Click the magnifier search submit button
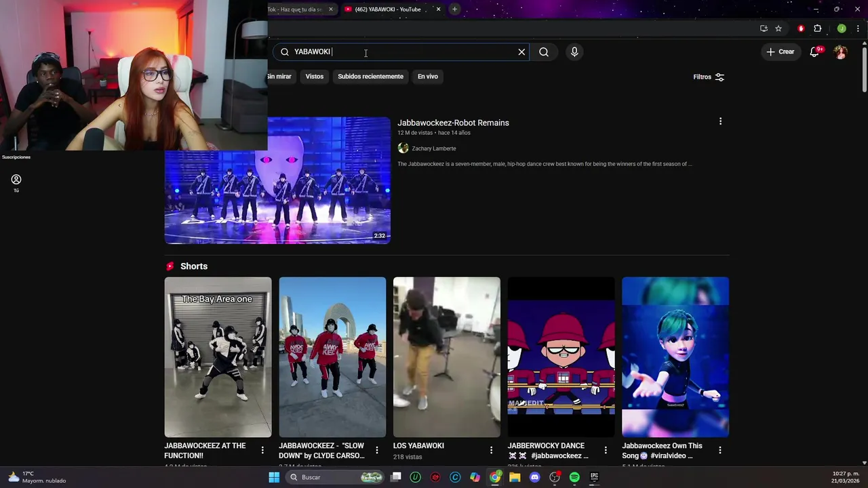 pyautogui.click(x=544, y=52)
